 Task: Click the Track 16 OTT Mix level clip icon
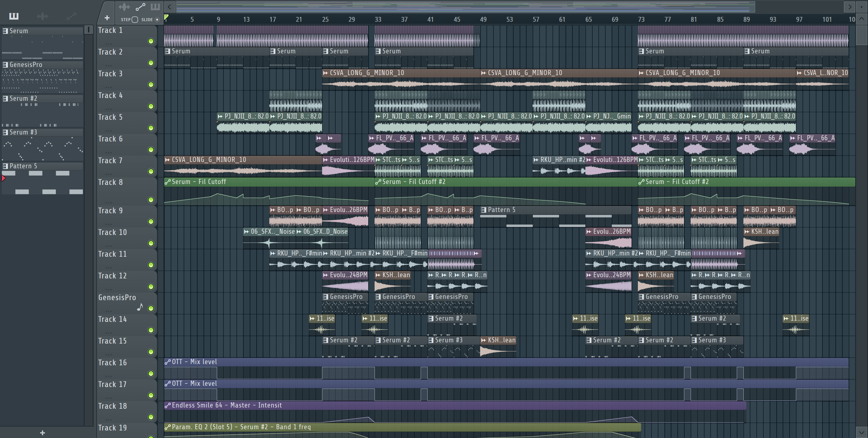pyautogui.click(x=167, y=362)
